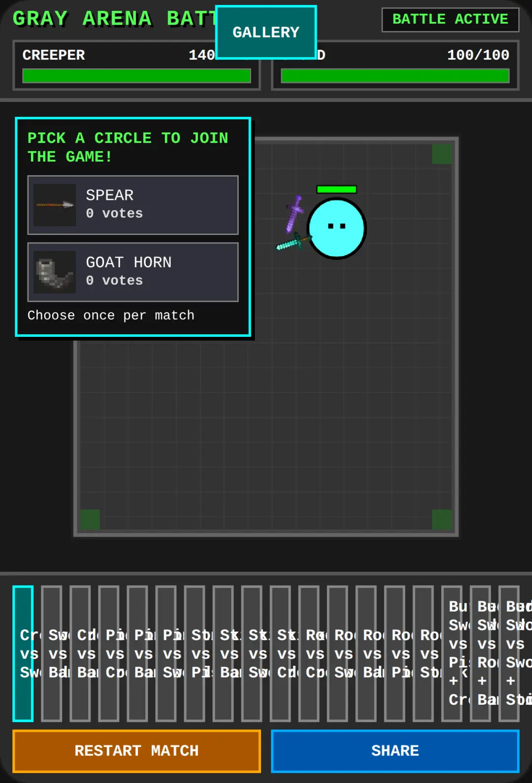Image resolution: width=532 pixels, height=783 pixels.
Task: Click the 'PICK A CIRCLE TO JOIN' heading
Action: coord(128,147)
